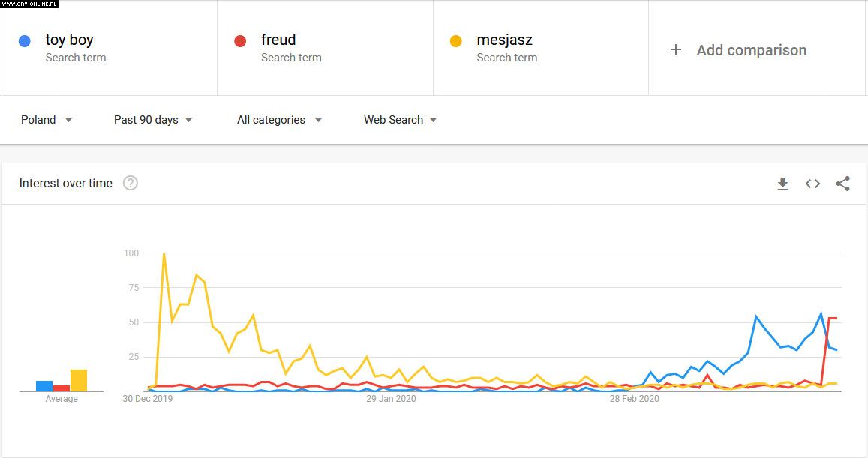The height and width of the screenshot is (458, 868).
Task: Click the Add comparison button
Action: pyautogui.click(x=751, y=50)
